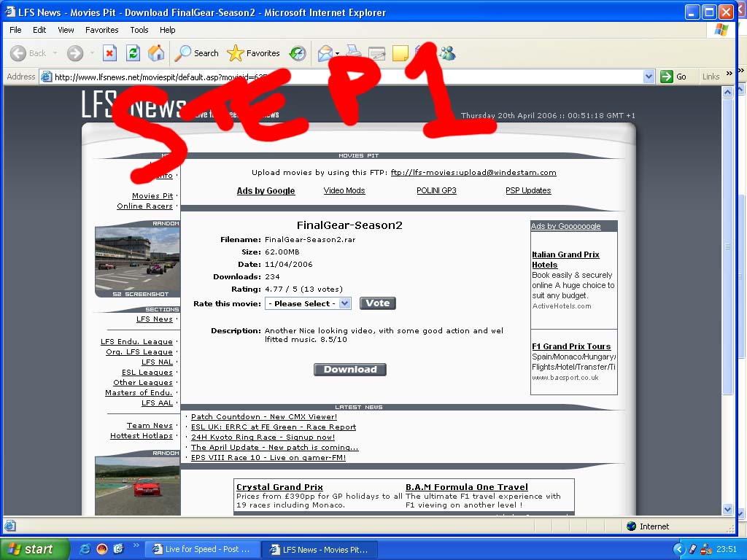This screenshot has height=560, width=747.
Task: Click page icon in address bar
Action: pos(46,77)
